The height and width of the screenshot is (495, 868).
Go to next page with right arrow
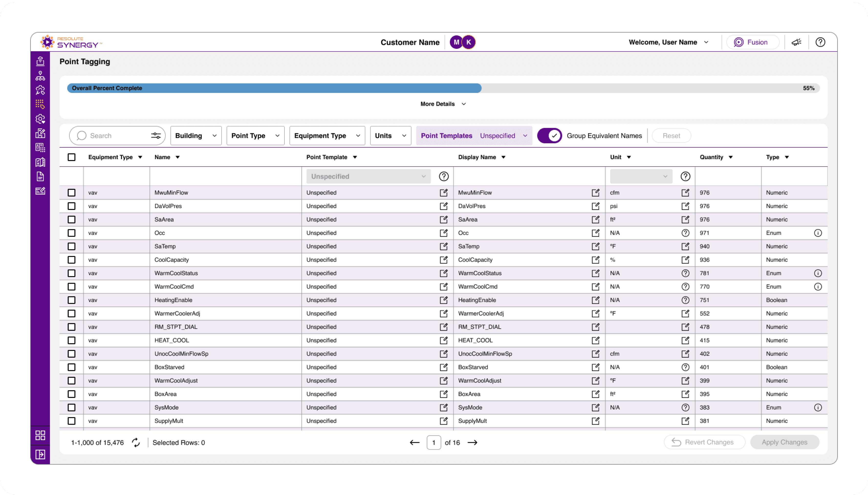click(472, 442)
